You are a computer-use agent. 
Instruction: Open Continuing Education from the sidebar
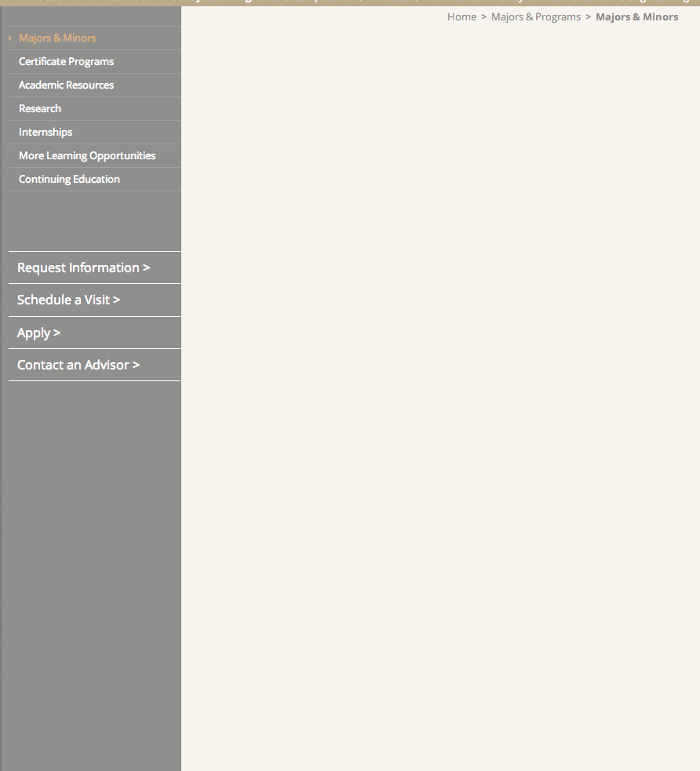pyautogui.click(x=69, y=180)
